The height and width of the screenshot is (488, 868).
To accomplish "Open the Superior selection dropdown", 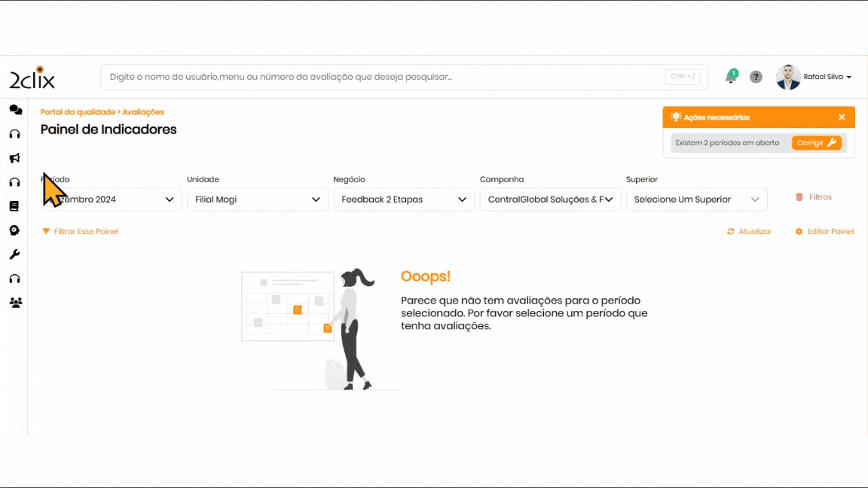I will coord(696,200).
